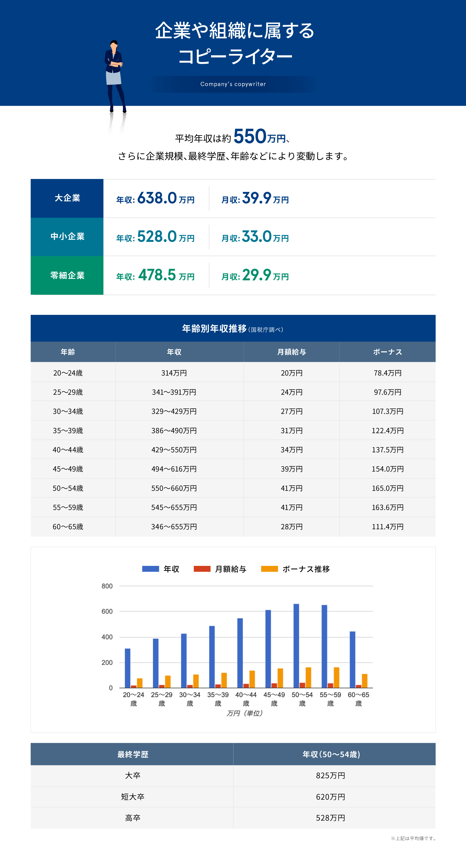Click the 零細企業 category label
Viewport: 466px width, 868px height.
(x=67, y=275)
